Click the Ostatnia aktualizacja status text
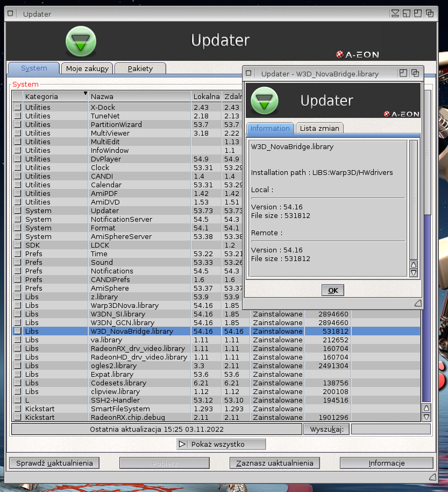The width and height of the screenshot is (448, 492). tap(157, 429)
